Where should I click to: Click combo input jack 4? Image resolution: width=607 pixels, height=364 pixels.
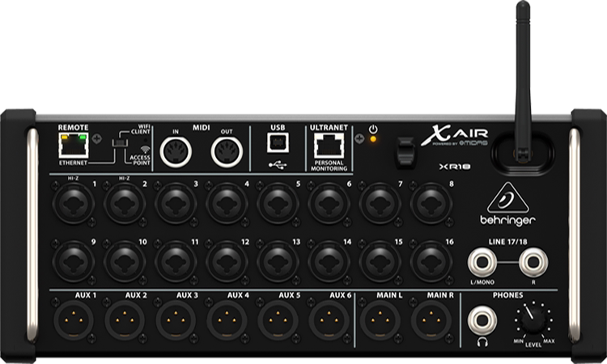tap(227, 204)
